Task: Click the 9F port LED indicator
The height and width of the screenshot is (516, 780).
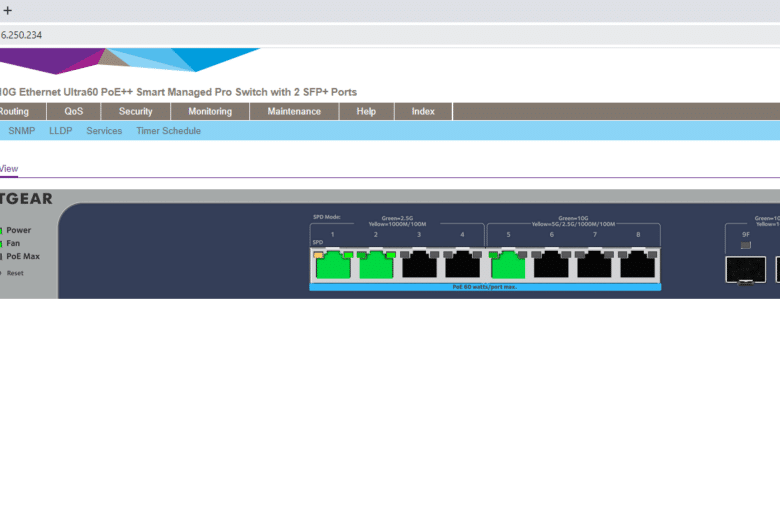Action: pos(746,245)
